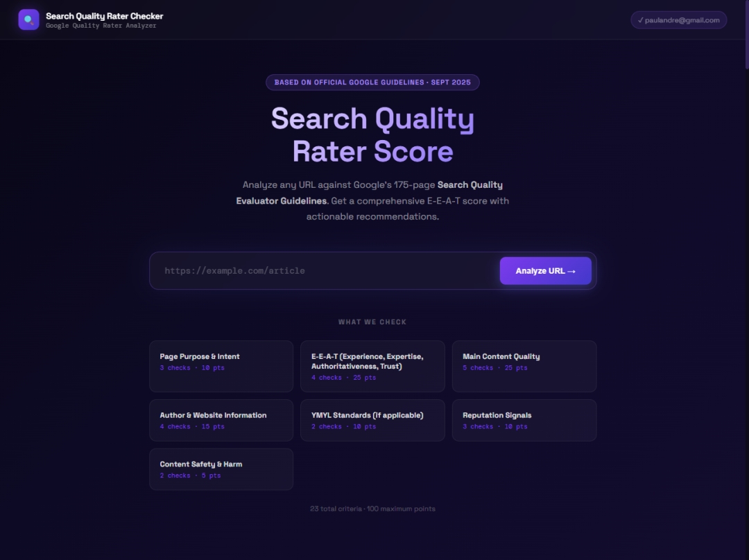Open the Author & Website Information card
The image size is (749, 560).
coord(221,420)
